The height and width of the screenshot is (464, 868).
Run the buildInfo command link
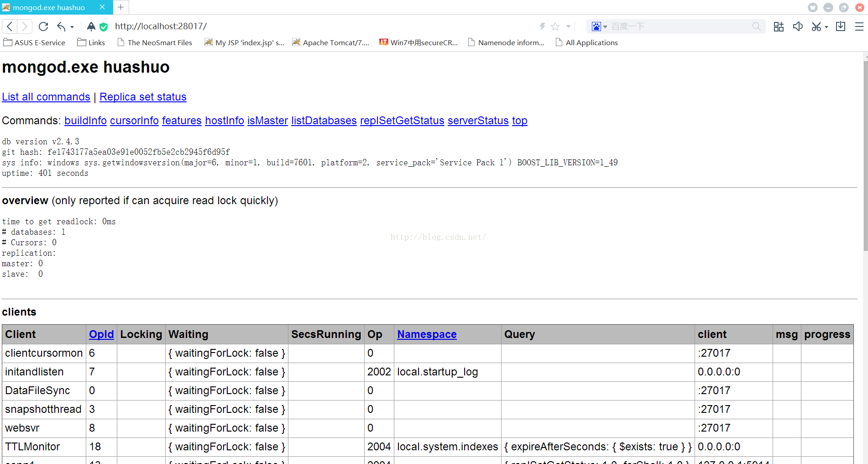pyautogui.click(x=85, y=121)
